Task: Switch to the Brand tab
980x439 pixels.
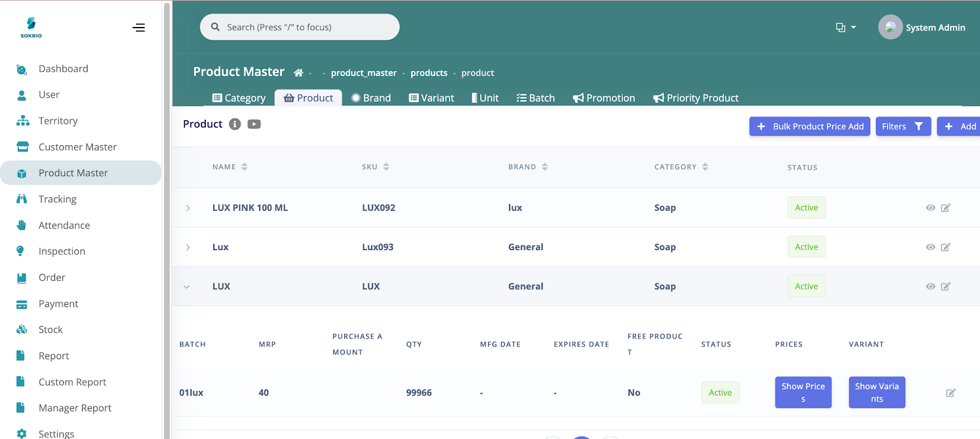Action: (371, 98)
